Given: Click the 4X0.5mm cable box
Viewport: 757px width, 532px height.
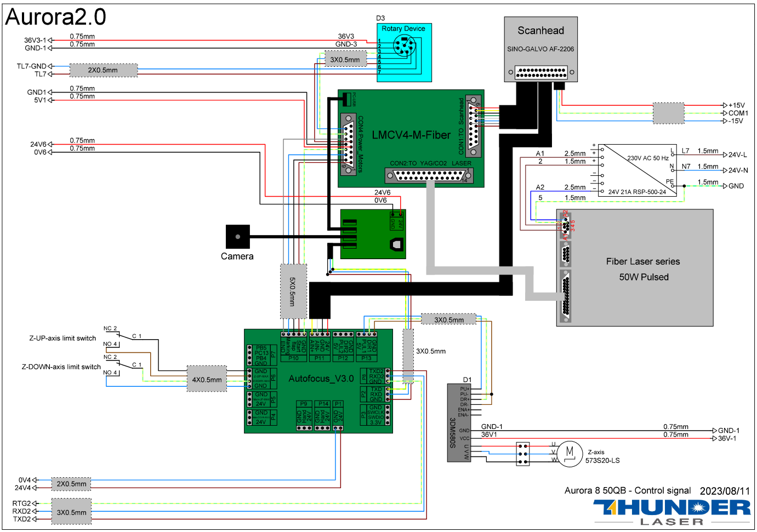Looking at the screenshot, I should [207, 379].
